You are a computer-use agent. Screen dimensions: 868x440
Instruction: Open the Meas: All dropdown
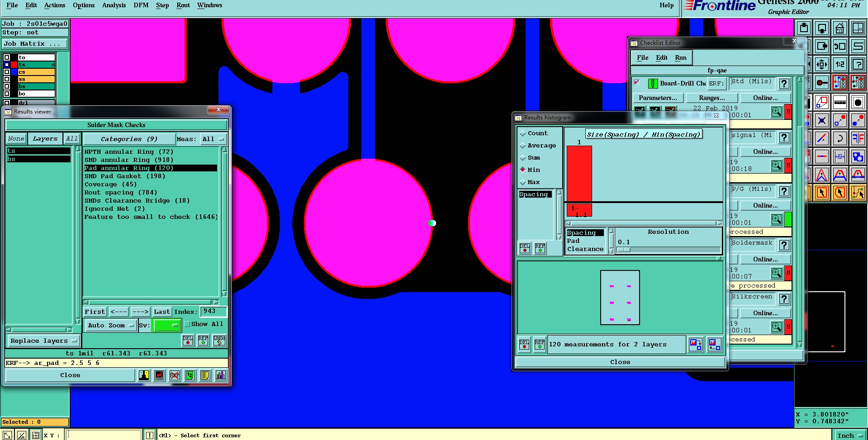point(213,139)
